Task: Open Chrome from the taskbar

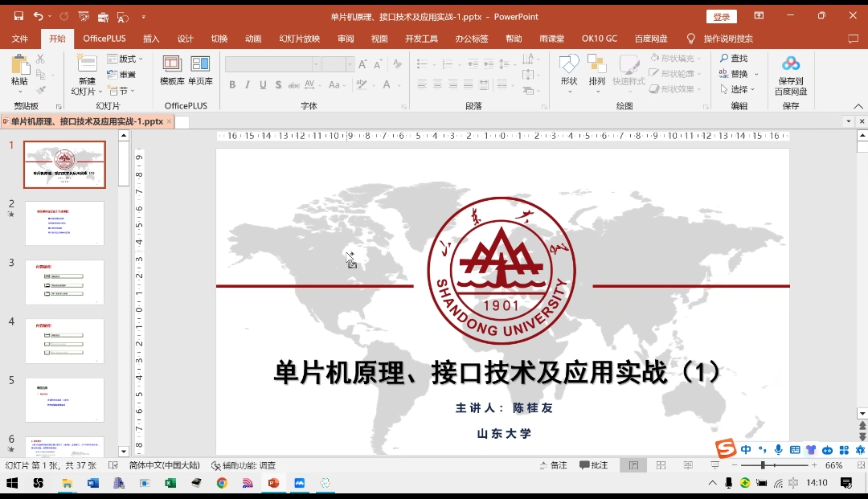Action: pyautogui.click(x=222, y=483)
